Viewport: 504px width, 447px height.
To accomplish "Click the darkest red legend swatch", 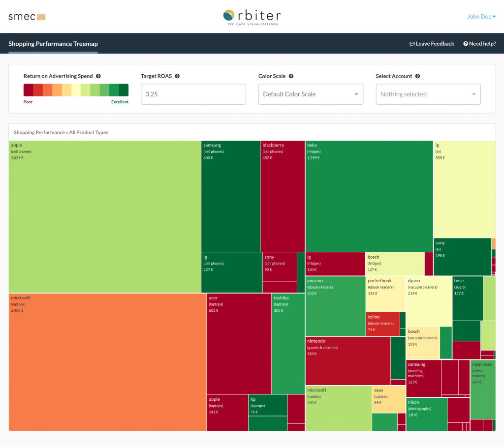I will click(28, 90).
